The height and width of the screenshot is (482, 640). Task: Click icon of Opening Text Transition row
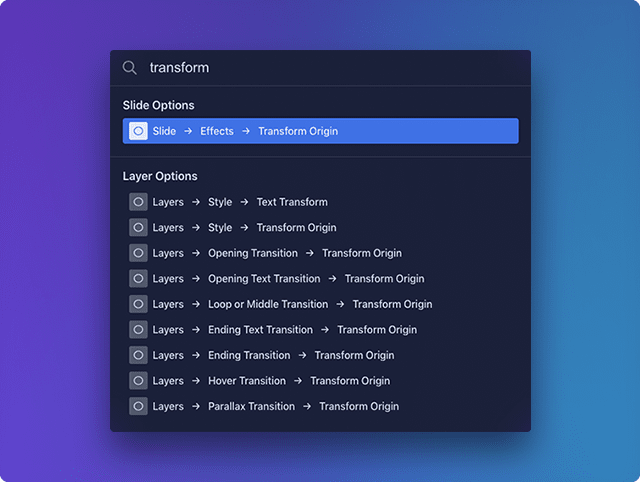coord(138,278)
